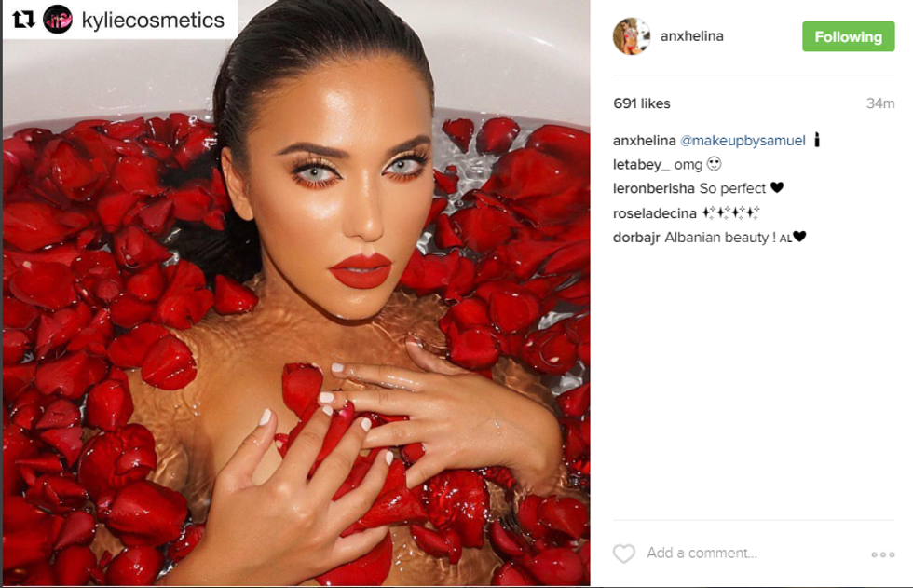Click the kyliecosmetics repost label text

(x=153, y=21)
